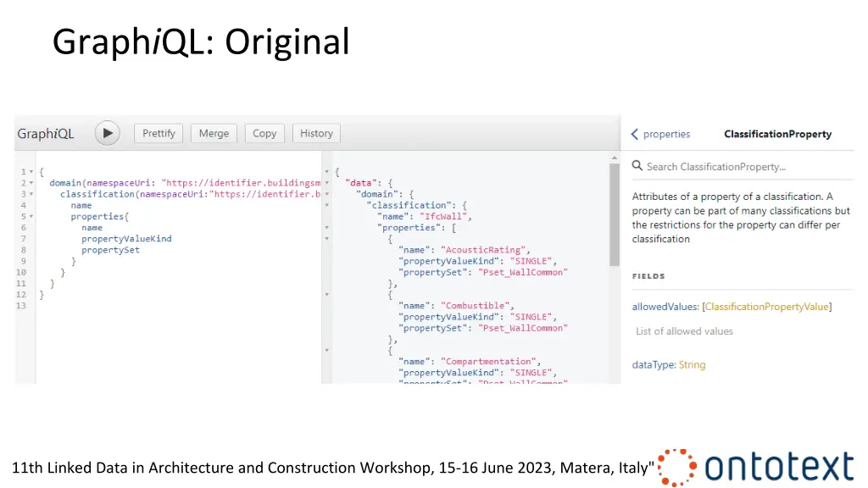Click propertyValueKind on query line 7
The image size is (868, 488).
pyautogui.click(x=127, y=238)
